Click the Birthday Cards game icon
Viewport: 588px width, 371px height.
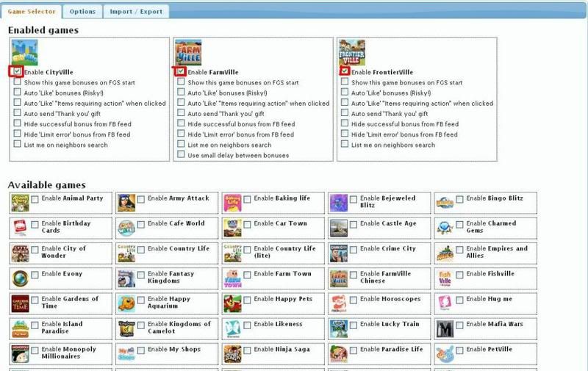(x=21, y=228)
